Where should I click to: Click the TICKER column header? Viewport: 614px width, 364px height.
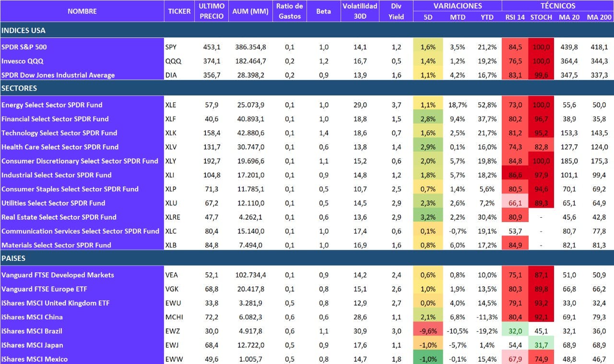pos(179,11)
